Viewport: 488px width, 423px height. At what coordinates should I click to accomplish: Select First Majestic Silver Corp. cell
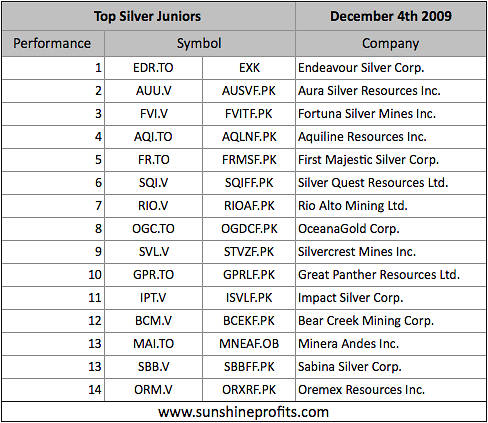[391, 160]
